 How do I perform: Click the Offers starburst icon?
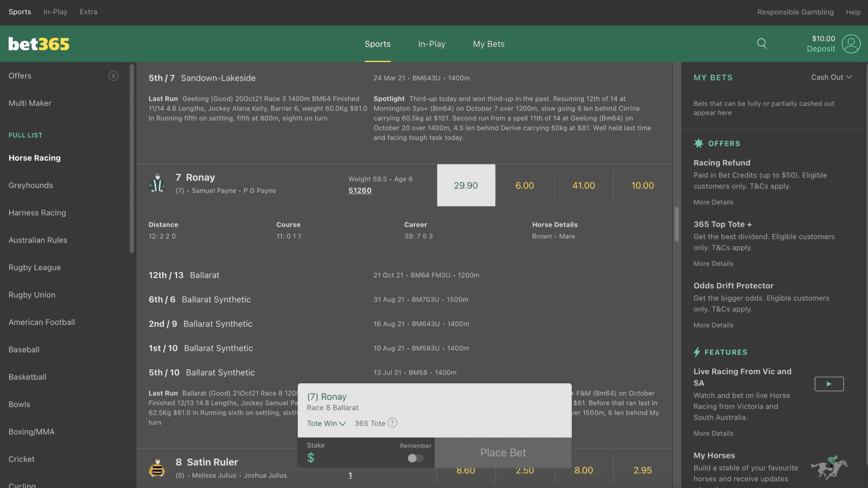coord(698,143)
